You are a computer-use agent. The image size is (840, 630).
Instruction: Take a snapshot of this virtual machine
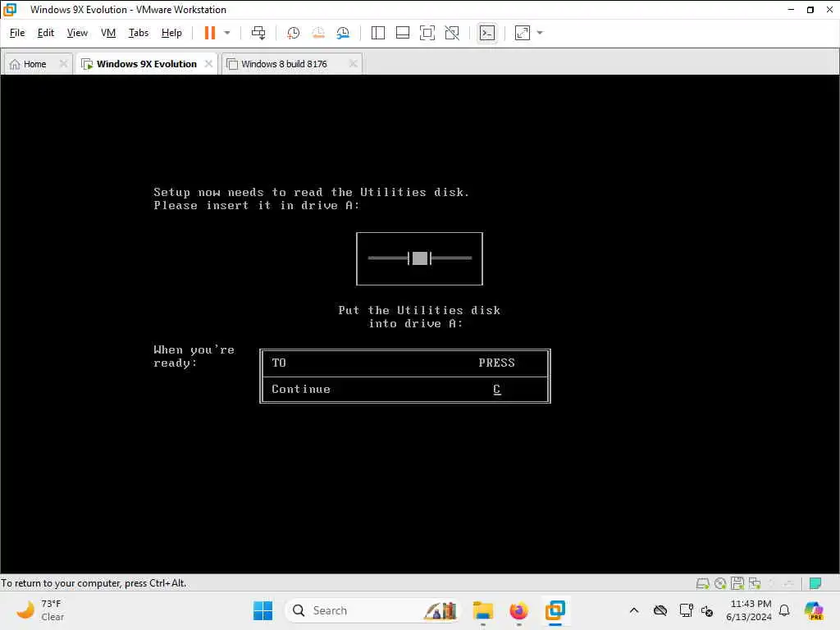click(x=293, y=33)
